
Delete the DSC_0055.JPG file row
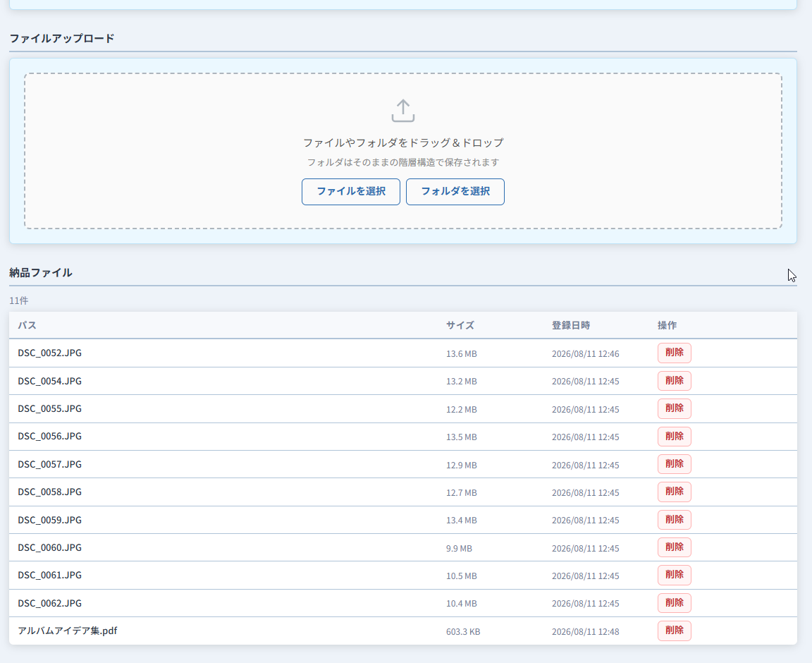pos(675,408)
